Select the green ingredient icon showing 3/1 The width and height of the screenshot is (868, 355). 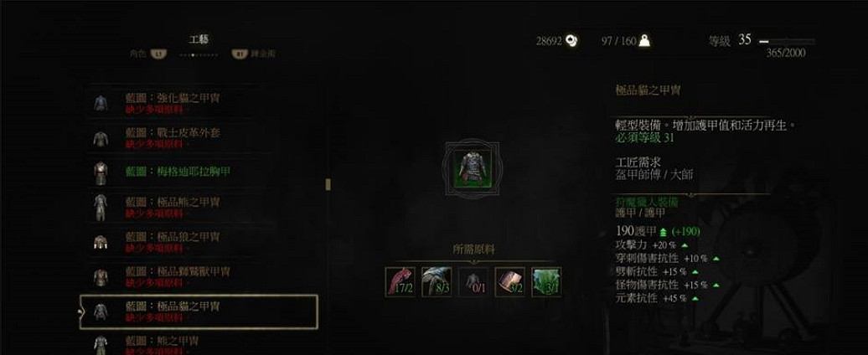[x=546, y=282]
